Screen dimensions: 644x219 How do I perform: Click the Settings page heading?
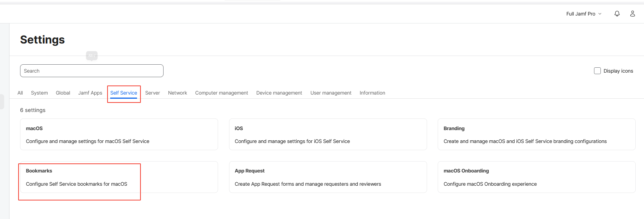[x=42, y=40]
